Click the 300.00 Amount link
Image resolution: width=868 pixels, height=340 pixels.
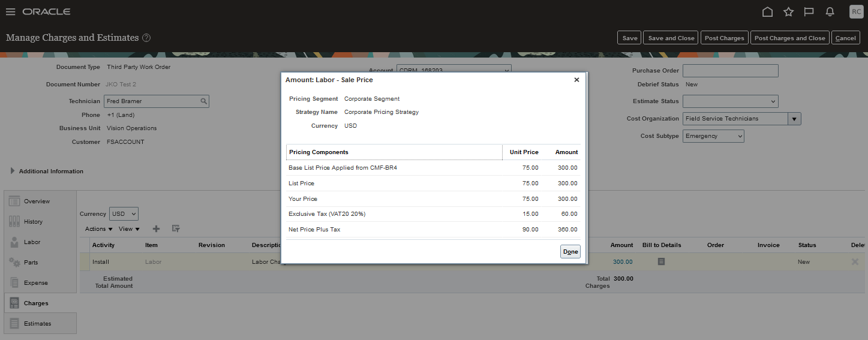[x=622, y=261]
